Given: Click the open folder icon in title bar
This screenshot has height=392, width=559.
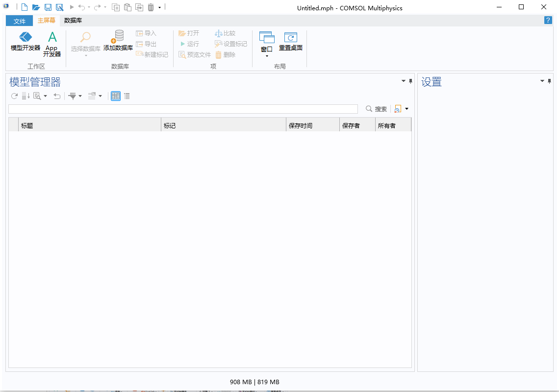Looking at the screenshot, I should click(x=36, y=7).
